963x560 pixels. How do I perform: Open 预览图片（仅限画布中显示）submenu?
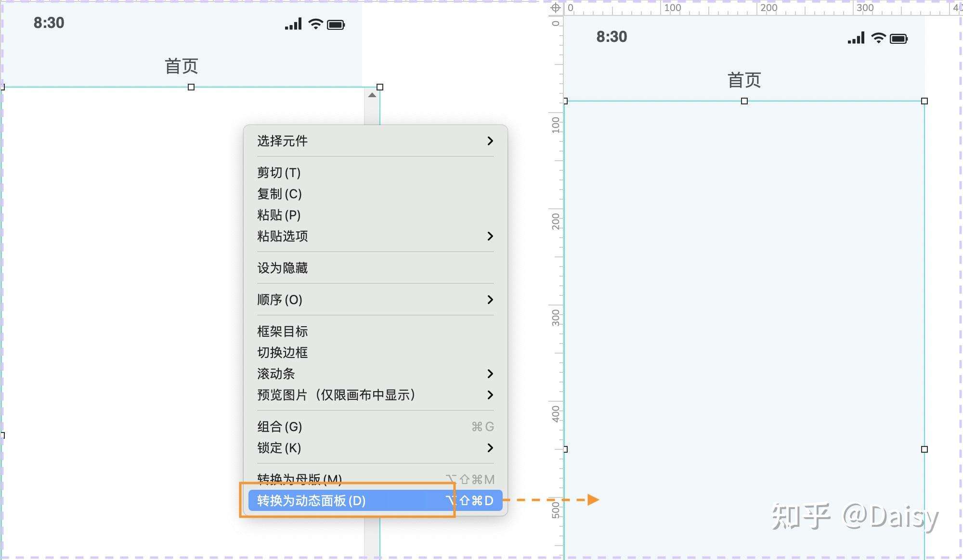pos(375,395)
